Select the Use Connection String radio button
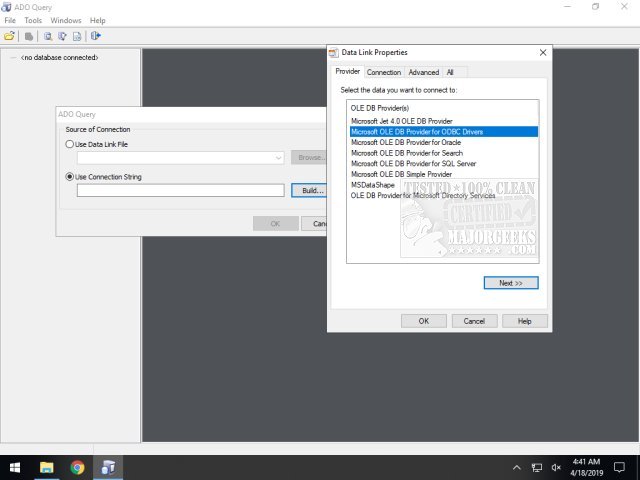This screenshot has width=640, height=480. click(70, 177)
